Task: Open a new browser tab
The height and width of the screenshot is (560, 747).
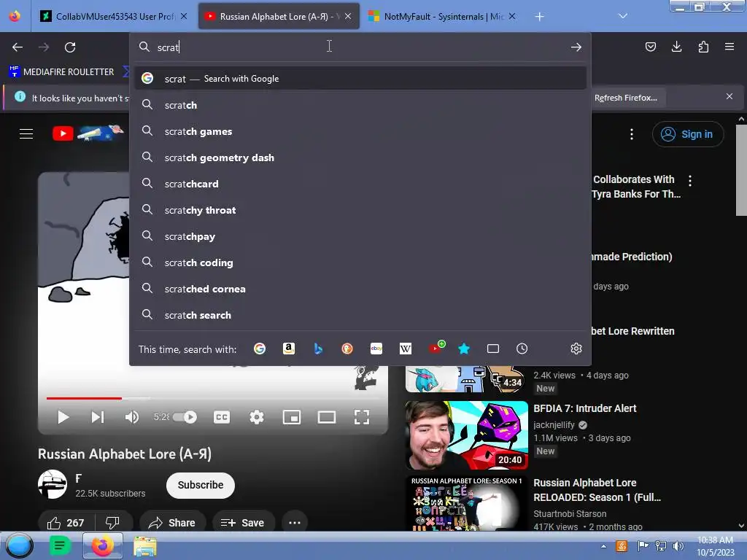Action: pyautogui.click(x=539, y=17)
